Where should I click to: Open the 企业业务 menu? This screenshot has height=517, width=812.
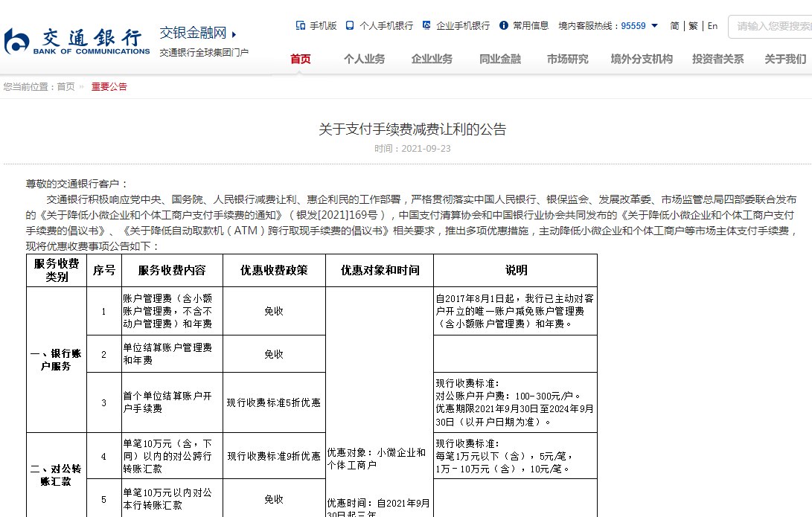pos(432,59)
